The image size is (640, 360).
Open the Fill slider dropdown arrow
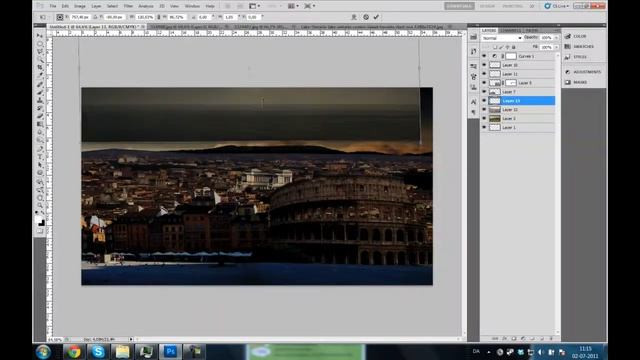(x=556, y=47)
